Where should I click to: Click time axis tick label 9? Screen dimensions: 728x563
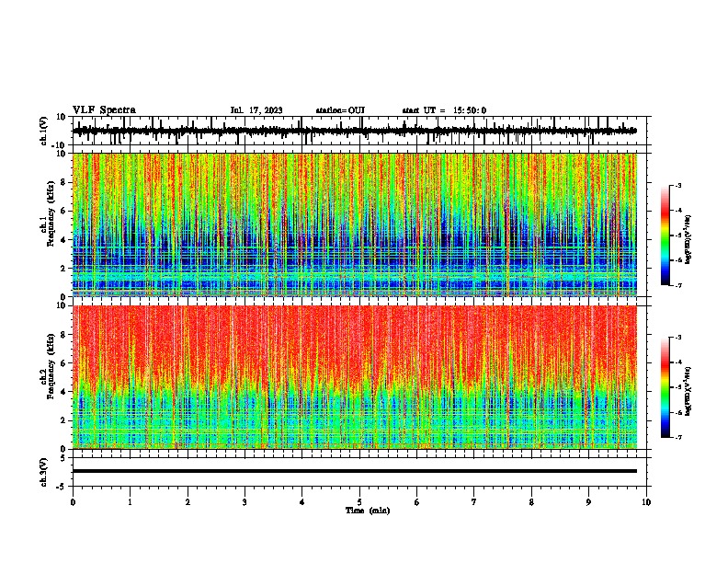click(588, 501)
